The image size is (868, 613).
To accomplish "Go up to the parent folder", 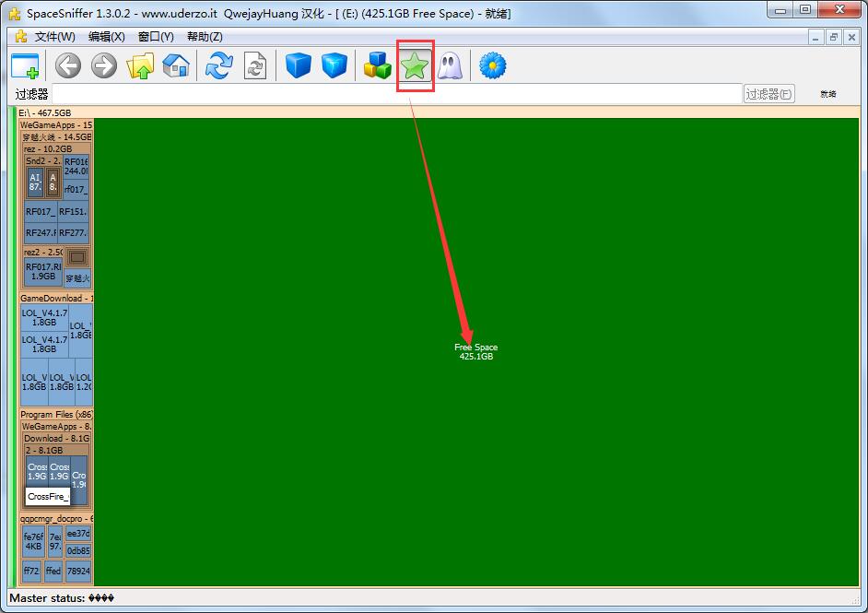I will (x=141, y=65).
